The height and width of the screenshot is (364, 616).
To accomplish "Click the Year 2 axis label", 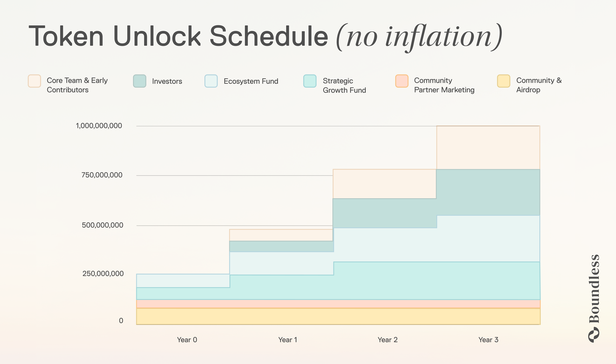I will tap(387, 340).
